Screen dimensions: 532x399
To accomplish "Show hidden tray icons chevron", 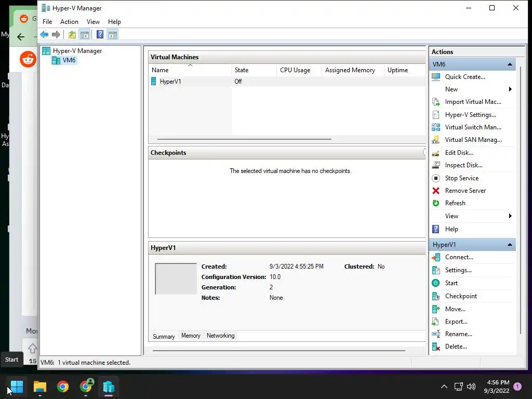I will [x=444, y=387].
